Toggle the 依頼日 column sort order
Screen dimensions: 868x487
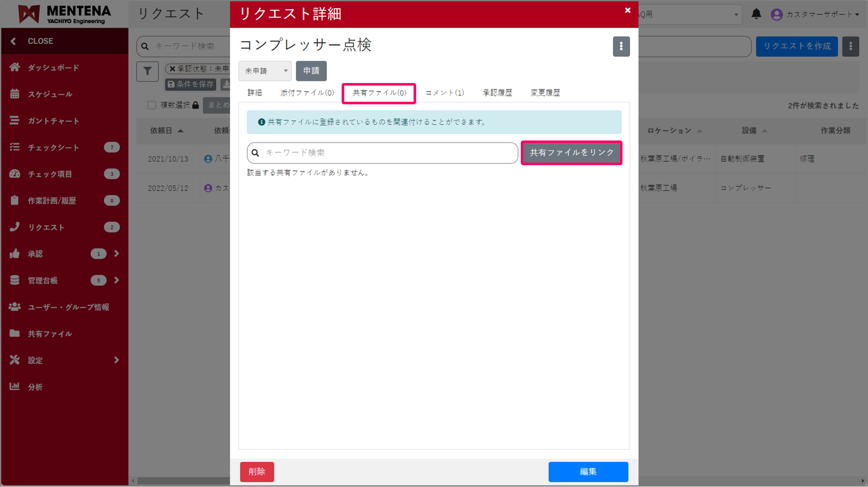pyautogui.click(x=180, y=131)
